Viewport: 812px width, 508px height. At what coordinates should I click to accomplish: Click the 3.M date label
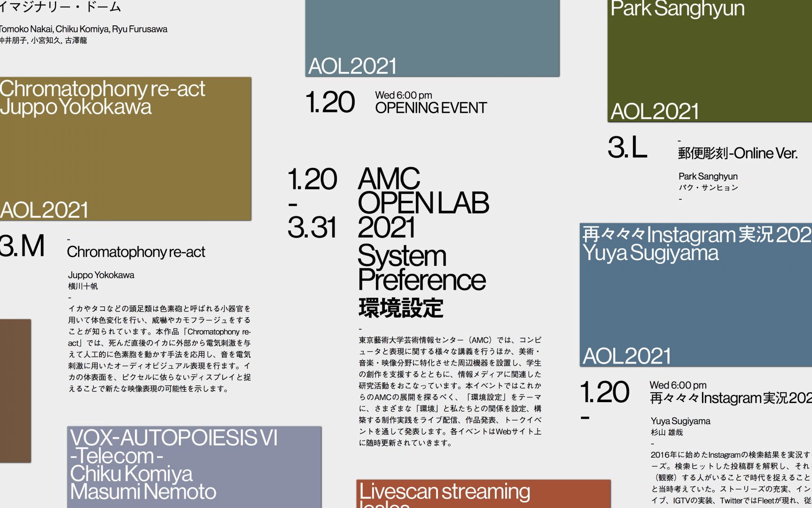[23, 246]
